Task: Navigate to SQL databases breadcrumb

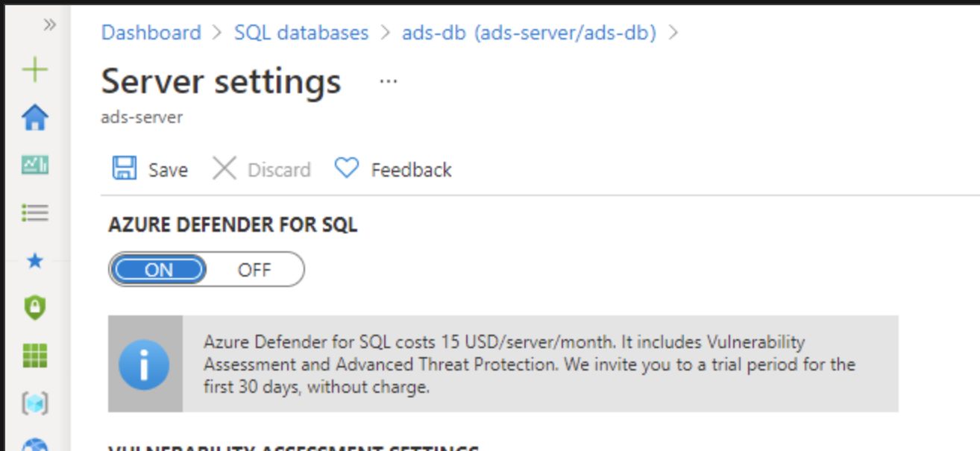Action: coord(301,33)
